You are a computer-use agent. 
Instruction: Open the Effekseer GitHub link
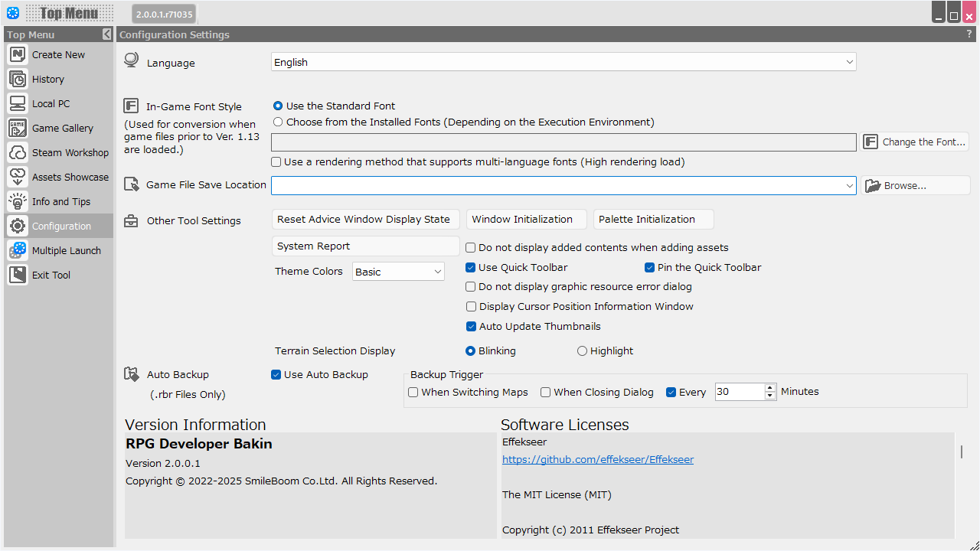click(x=597, y=460)
